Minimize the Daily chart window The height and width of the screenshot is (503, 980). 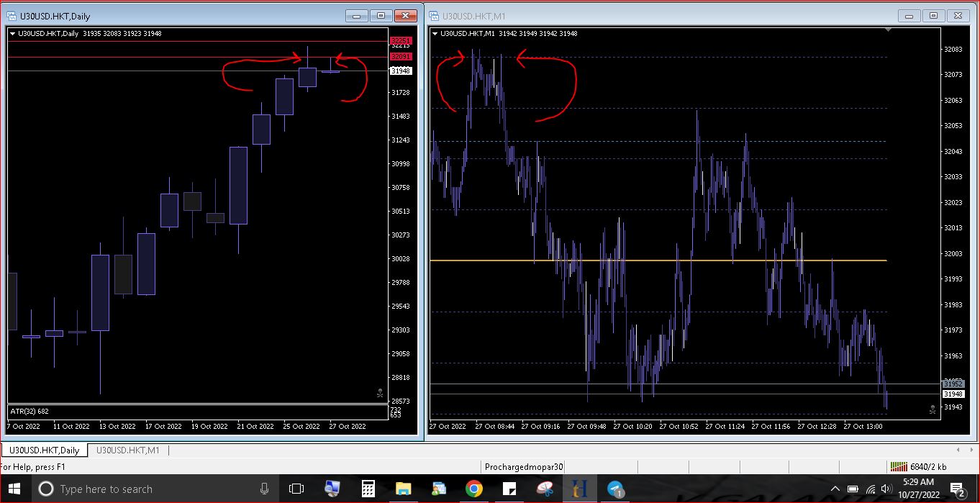[356, 15]
